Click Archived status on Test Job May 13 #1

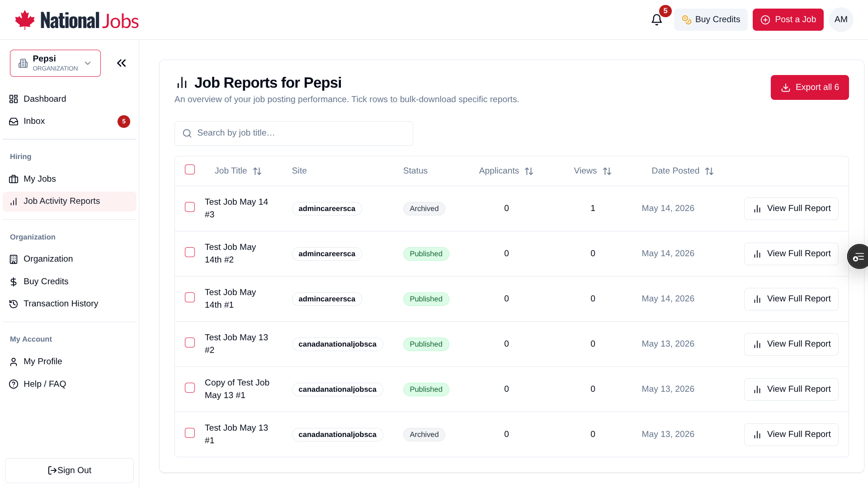pos(424,435)
